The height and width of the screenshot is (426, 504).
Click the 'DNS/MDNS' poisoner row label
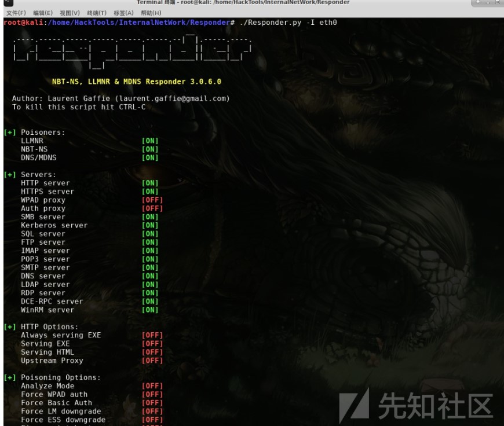pos(39,158)
